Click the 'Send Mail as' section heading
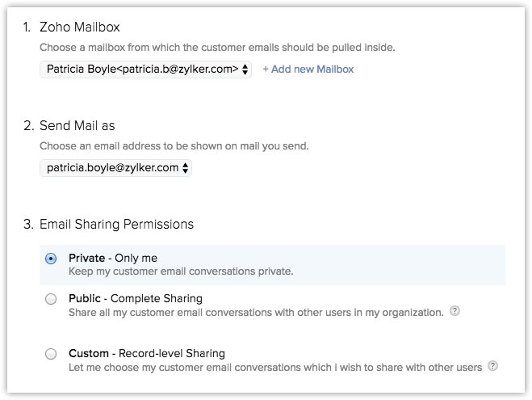 [77, 126]
